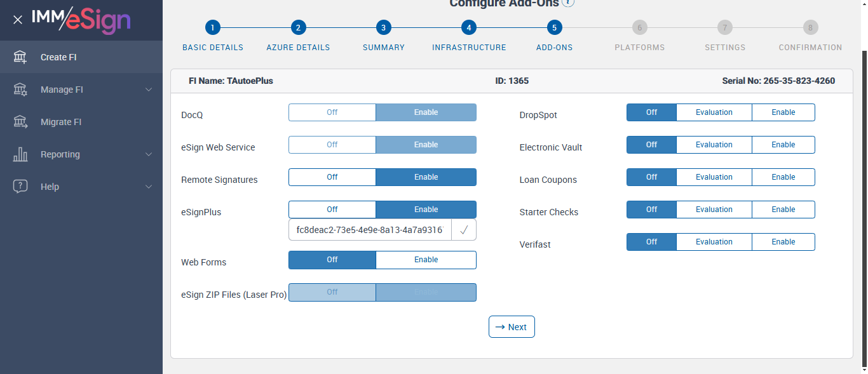Set eSignPlus to Enable

(x=426, y=210)
